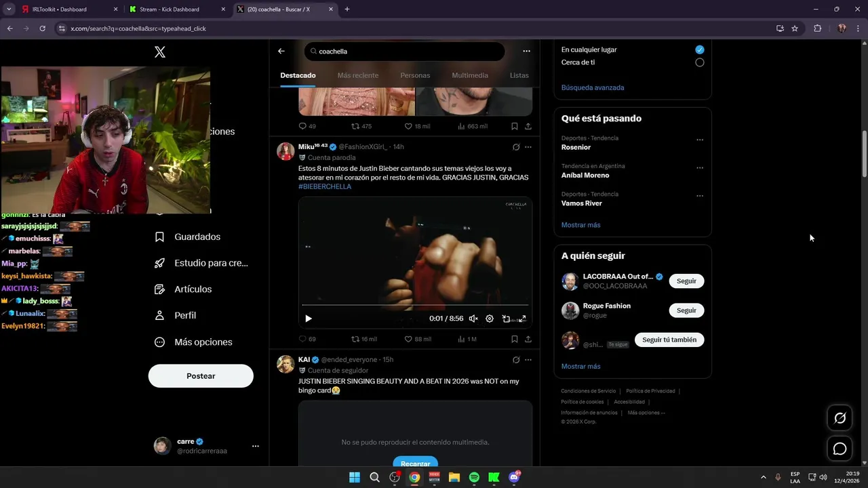Show more trends under Qué está pasando
This screenshot has width=868, height=488.
coord(580,225)
